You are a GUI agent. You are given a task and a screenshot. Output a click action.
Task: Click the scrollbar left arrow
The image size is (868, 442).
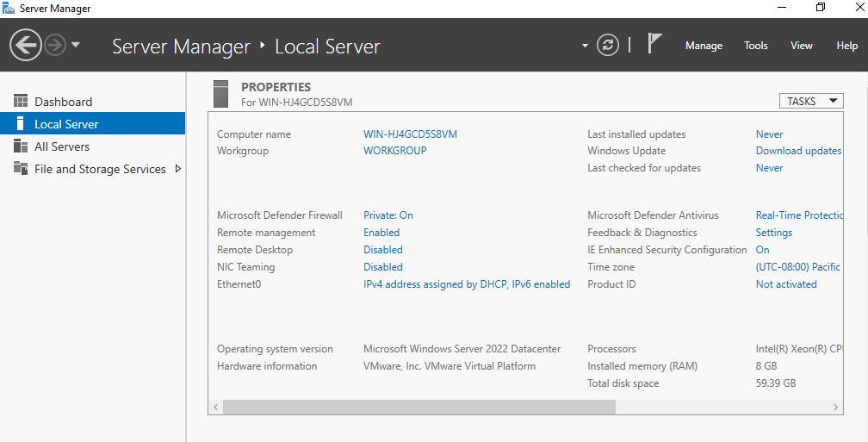click(x=216, y=407)
